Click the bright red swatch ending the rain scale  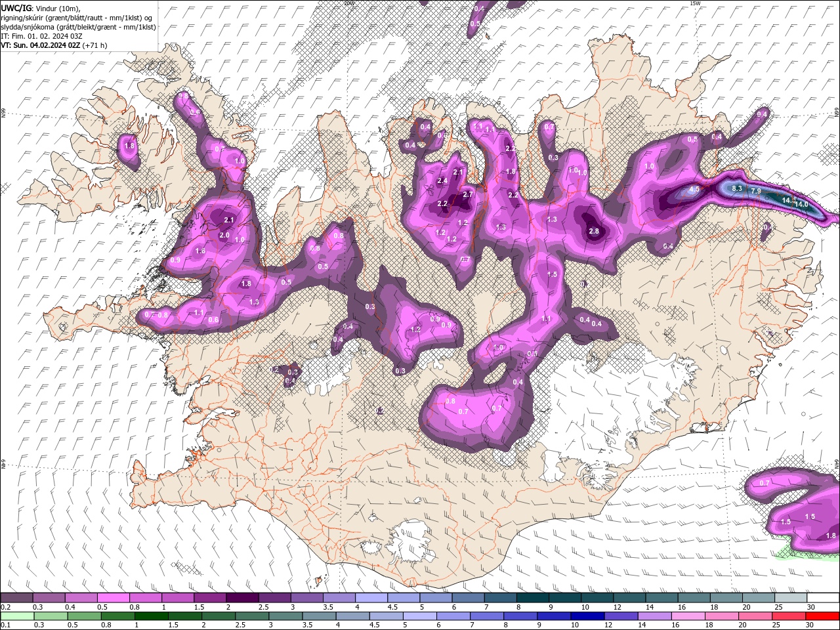823,616
